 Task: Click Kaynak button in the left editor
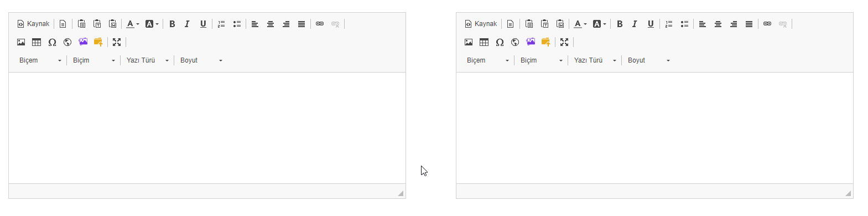pos(33,24)
